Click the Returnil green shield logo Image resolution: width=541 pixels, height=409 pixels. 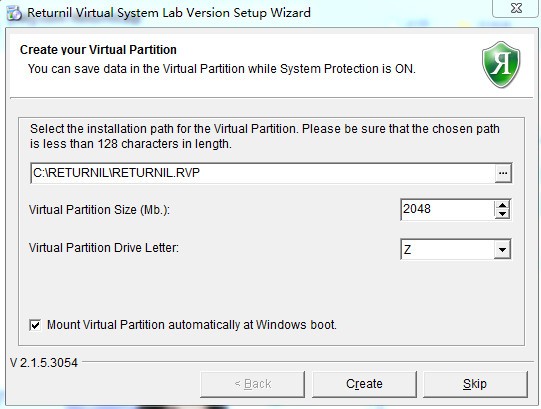pyautogui.click(x=501, y=65)
